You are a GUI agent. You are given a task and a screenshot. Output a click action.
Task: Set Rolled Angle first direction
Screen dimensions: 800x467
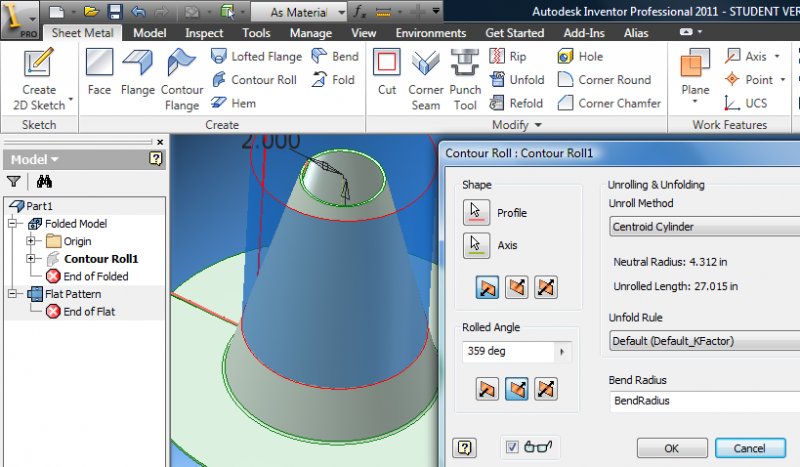487,389
